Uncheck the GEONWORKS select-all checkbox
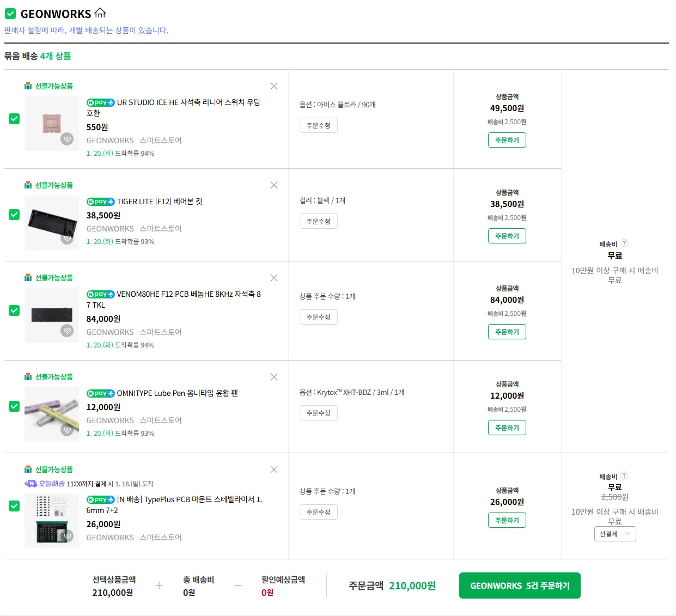The image size is (676, 616). (x=10, y=13)
